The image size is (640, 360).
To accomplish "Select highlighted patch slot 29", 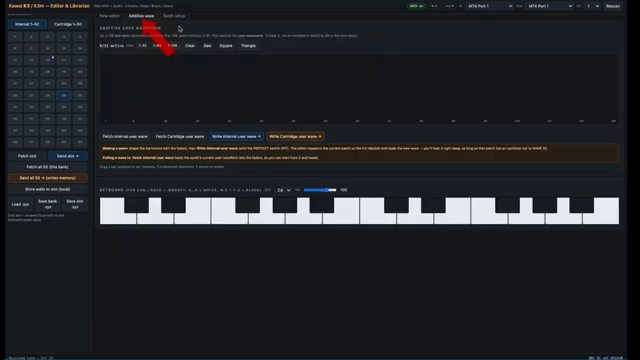I will (64, 96).
